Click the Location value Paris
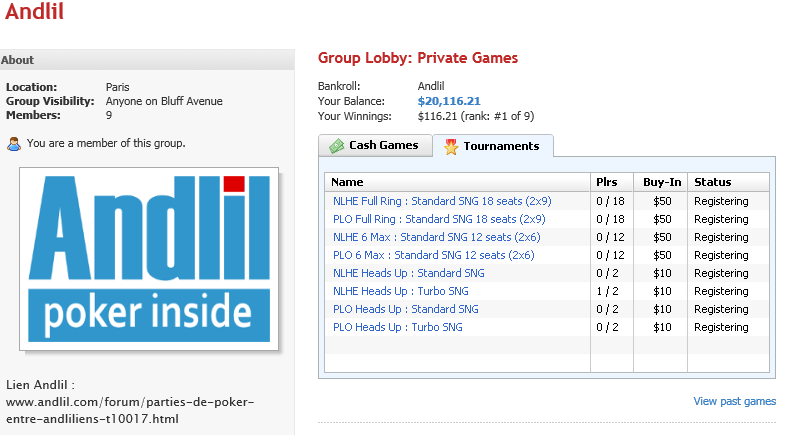This screenshot has width=789, height=435. (117, 87)
